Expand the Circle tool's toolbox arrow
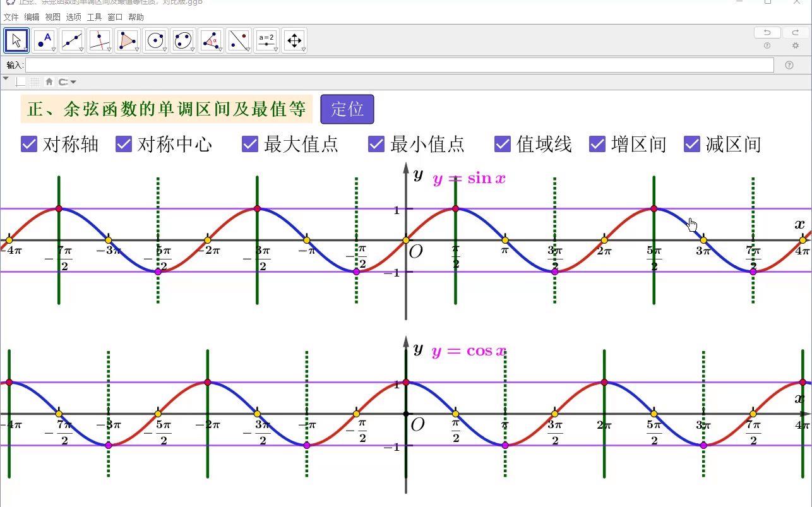 tap(165, 49)
